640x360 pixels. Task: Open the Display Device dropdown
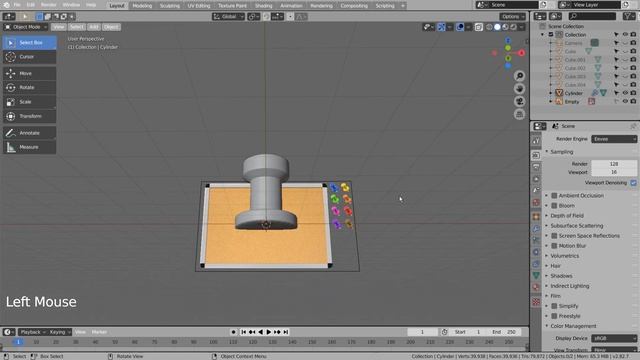click(x=614, y=338)
